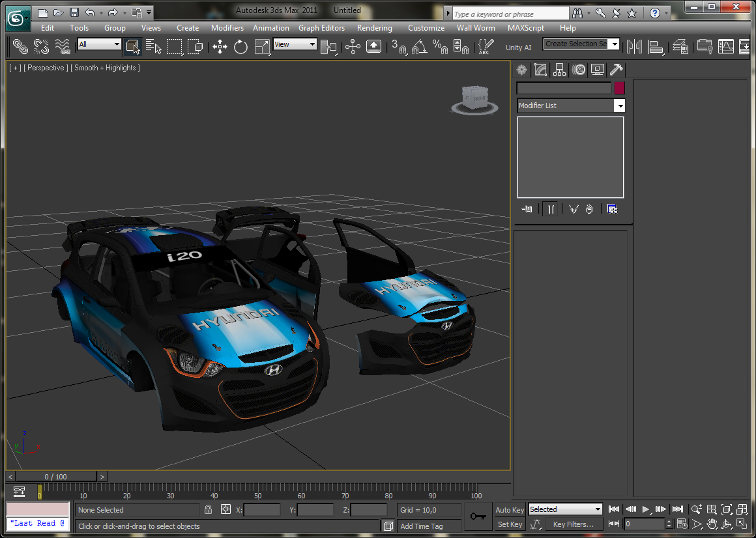Toggle Auto Key animation mode
This screenshot has width=756, height=538.
coord(510,510)
